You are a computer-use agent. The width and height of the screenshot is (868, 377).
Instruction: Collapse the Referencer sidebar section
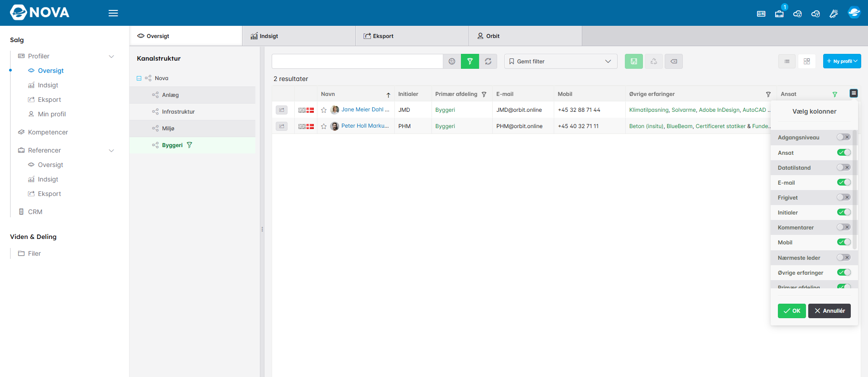[111, 150]
